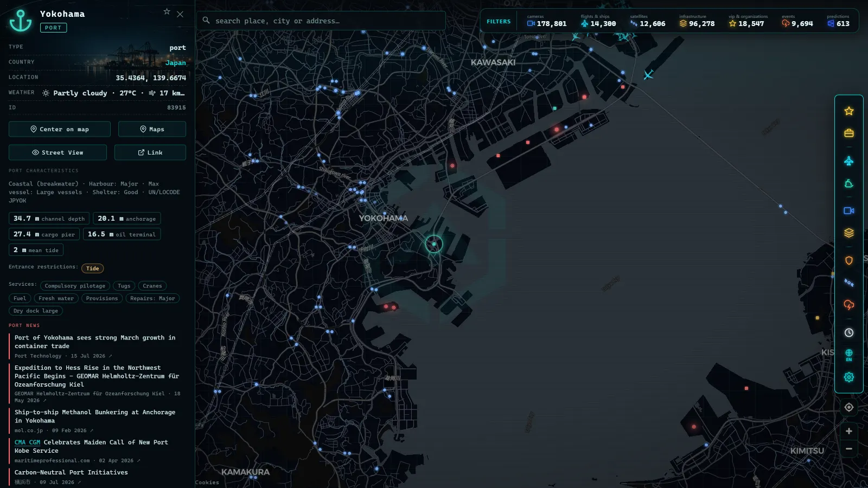Click the Cookies link at map bottom

(207, 483)
